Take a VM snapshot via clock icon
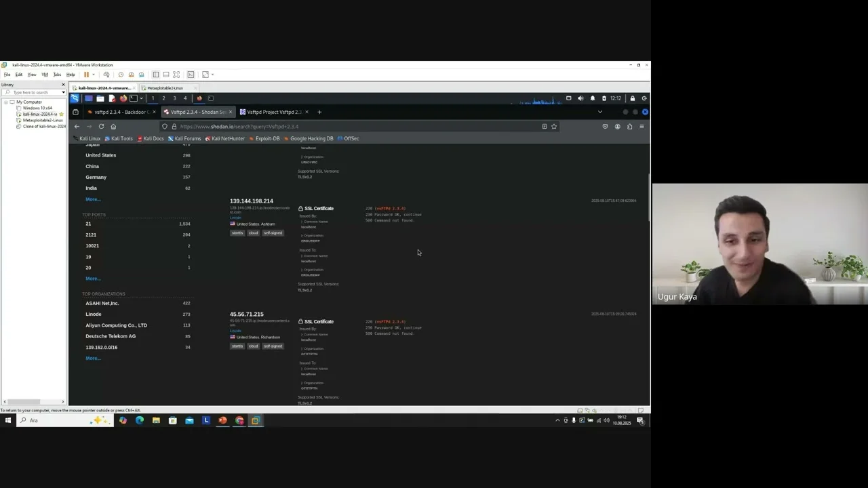 coord(121,75)
